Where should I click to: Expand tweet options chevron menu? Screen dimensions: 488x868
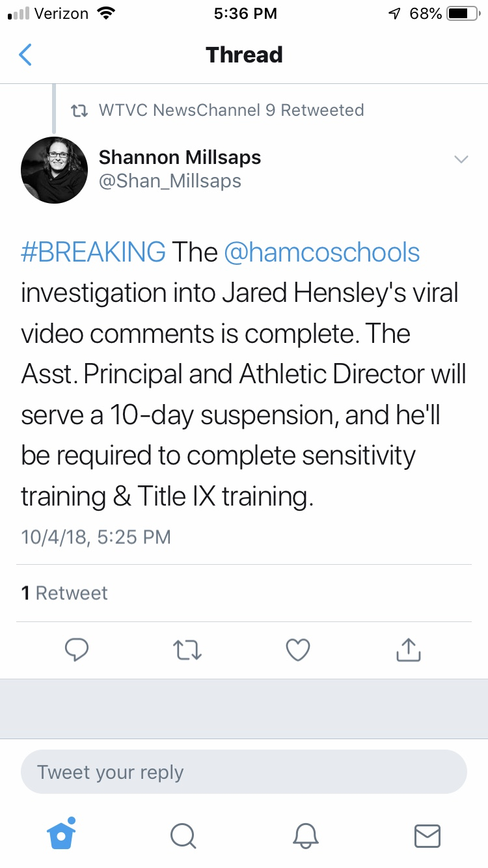pyautogui.click(x=461, y=159)
